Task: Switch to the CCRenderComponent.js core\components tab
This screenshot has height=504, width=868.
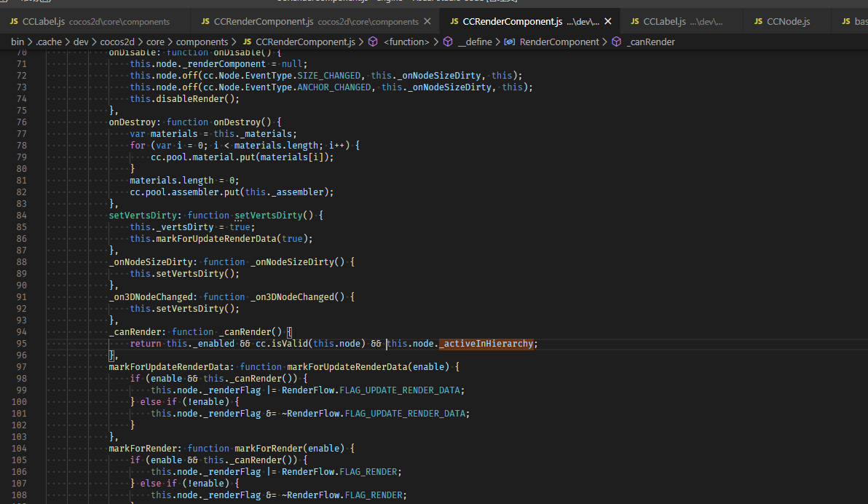Action: [262, 22]
